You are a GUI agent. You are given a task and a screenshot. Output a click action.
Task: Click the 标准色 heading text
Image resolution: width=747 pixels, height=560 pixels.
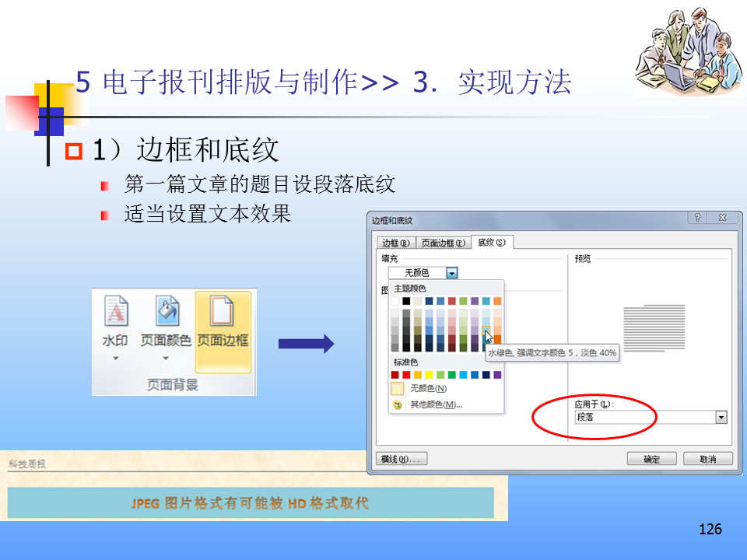[x=405, y=362]
